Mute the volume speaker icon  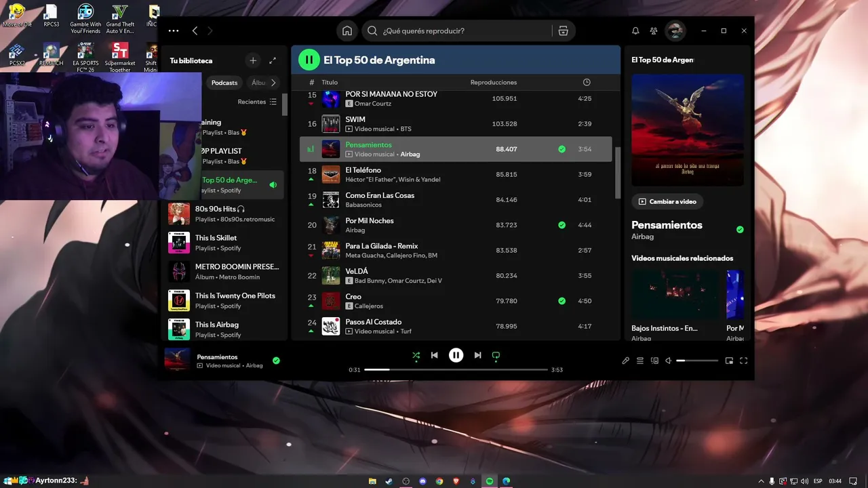[668, 361]
